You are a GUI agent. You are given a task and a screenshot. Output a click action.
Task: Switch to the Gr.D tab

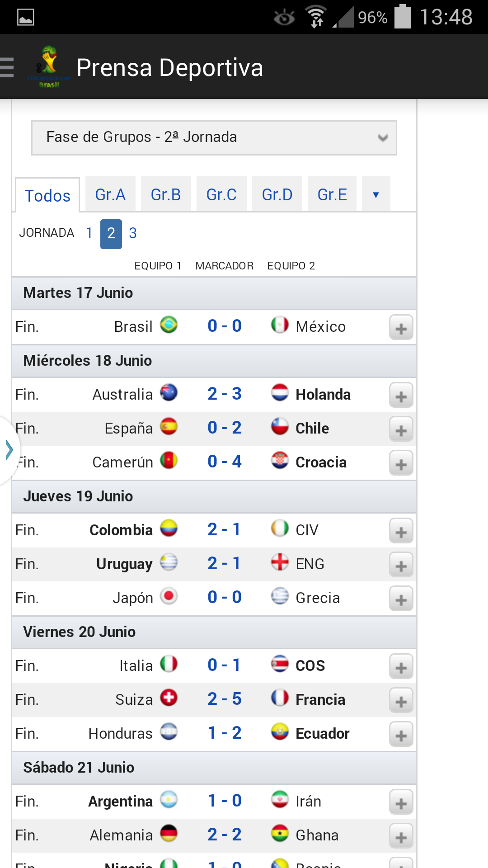[x=277, y=194]
